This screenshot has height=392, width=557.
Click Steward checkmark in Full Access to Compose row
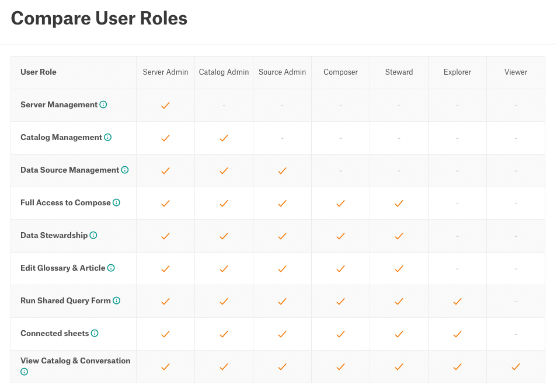(x=399, y=203)
